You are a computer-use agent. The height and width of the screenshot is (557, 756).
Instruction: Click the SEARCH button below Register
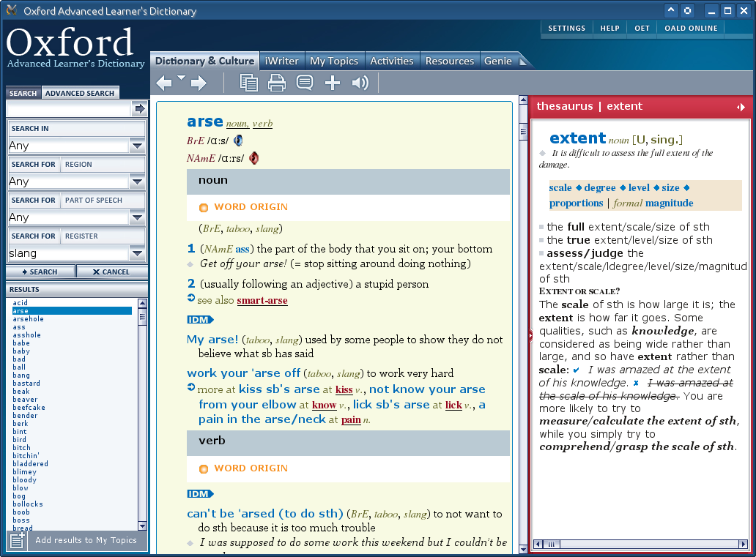point(40,272)
